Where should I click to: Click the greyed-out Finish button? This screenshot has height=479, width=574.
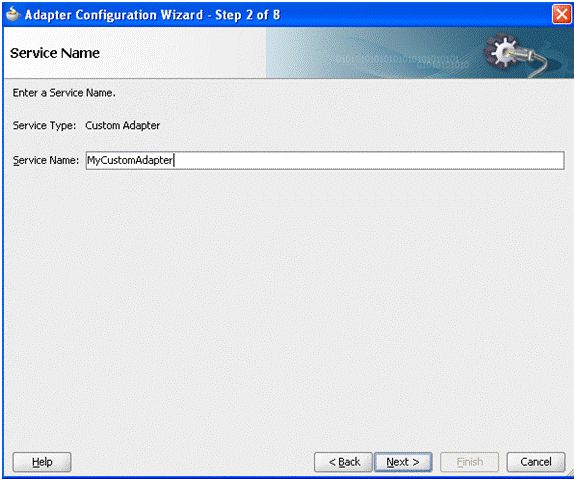click(469, 462)
